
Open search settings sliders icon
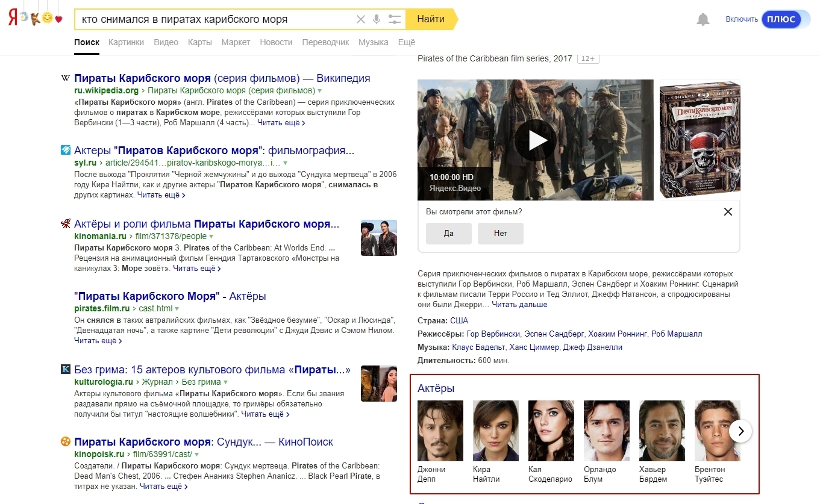(395, 19)
